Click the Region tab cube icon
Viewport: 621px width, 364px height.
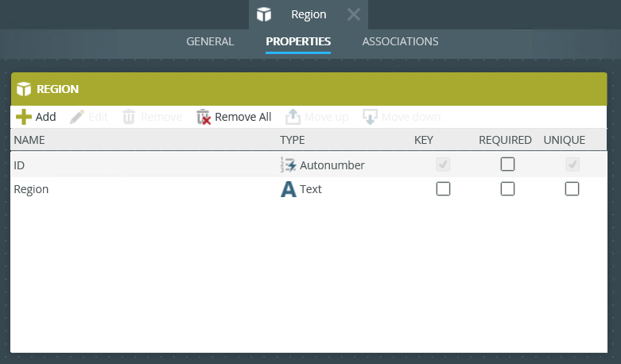point(265,14)
